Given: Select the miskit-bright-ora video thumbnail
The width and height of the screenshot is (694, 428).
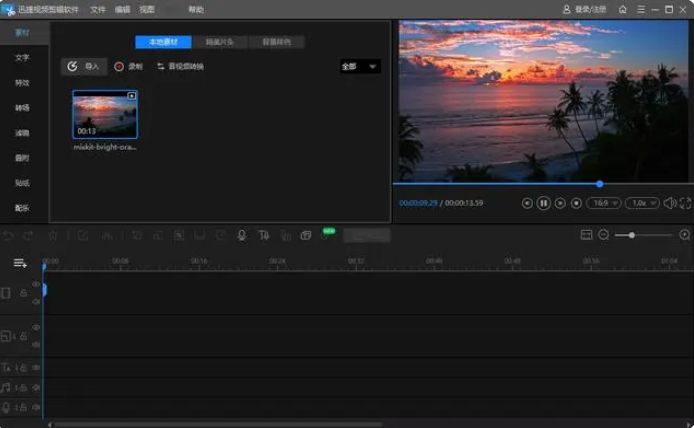Looking at the screenshot, I should click(x=105, y=115).
